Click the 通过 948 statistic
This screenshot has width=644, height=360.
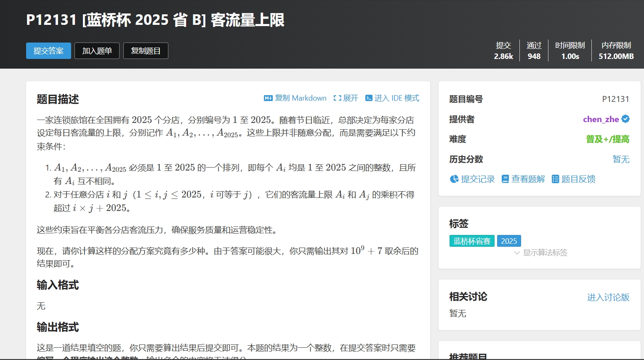pos(534,51)
